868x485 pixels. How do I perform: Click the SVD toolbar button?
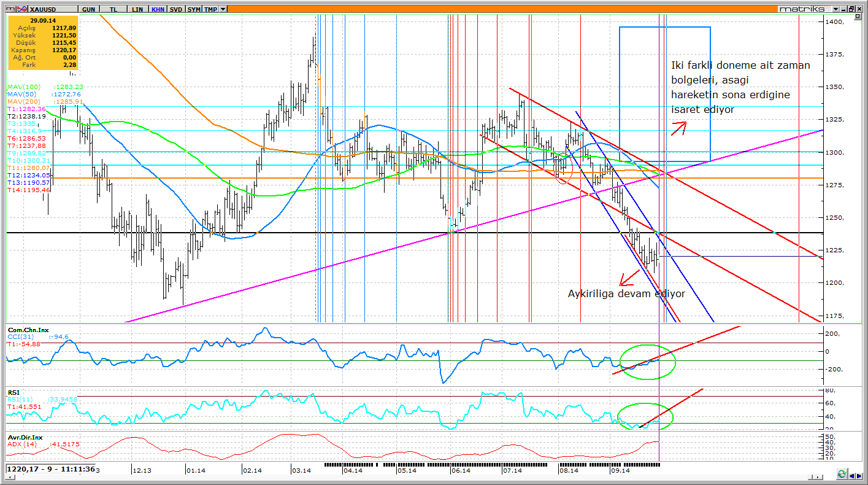tap(176, 9)
